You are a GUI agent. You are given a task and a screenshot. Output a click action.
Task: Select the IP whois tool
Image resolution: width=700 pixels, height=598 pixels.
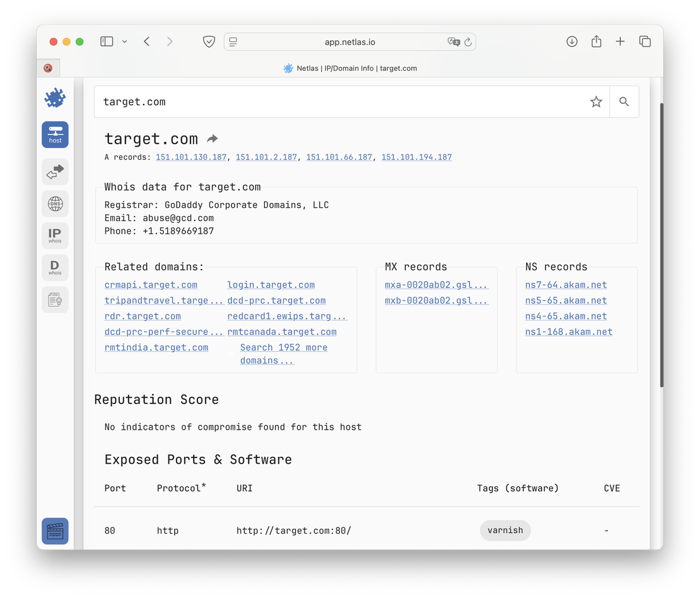click(x=55, y=236)
